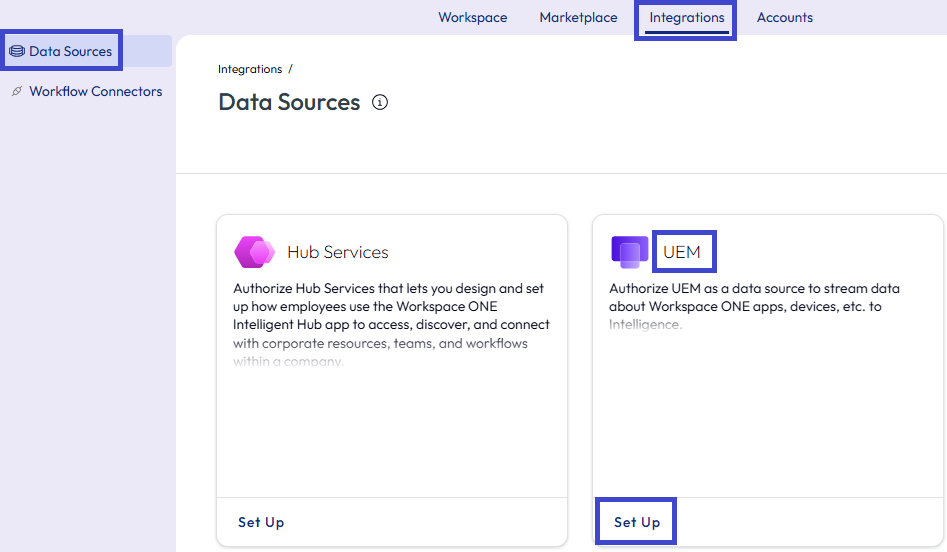The width and height of the screenshot is (947, 552).
Task: Click the UEM card title
Action: tap(682, 252)
